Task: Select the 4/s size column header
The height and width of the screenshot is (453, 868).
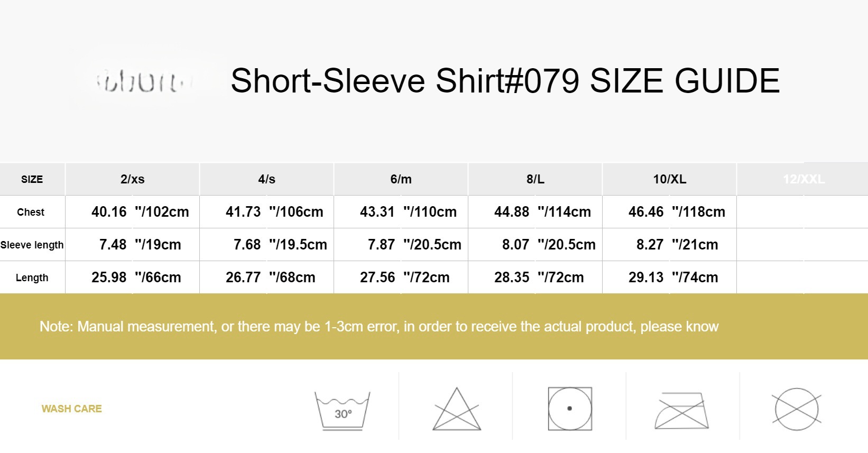Action: coord(266,179)
